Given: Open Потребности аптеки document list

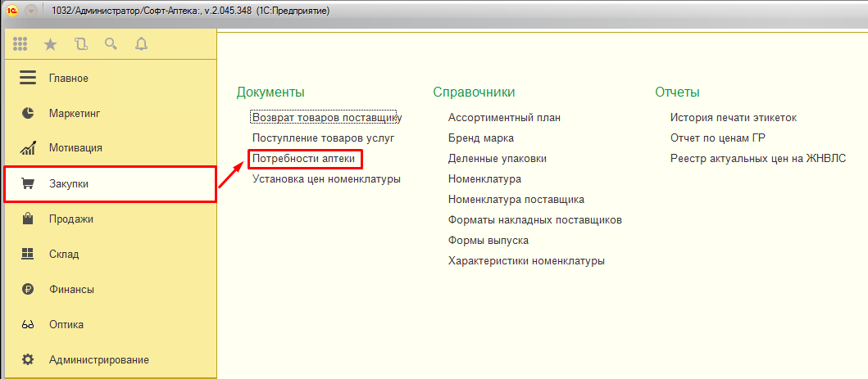Looking at the screenshot, I should click(x=303, y=158).
